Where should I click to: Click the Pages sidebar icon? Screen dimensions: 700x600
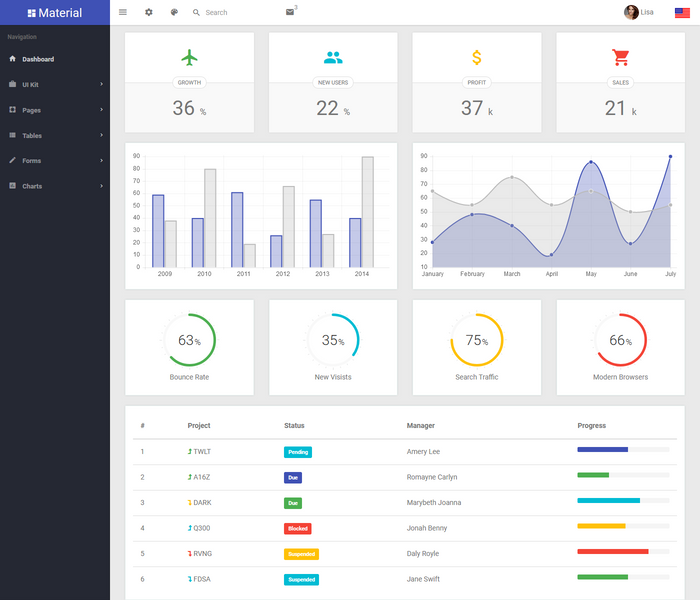tap(12, 109)
